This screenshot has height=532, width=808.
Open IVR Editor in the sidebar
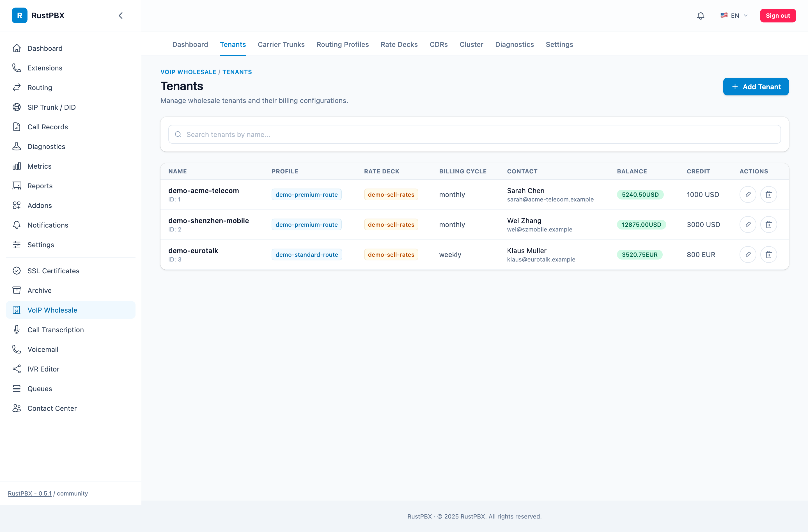71,369
